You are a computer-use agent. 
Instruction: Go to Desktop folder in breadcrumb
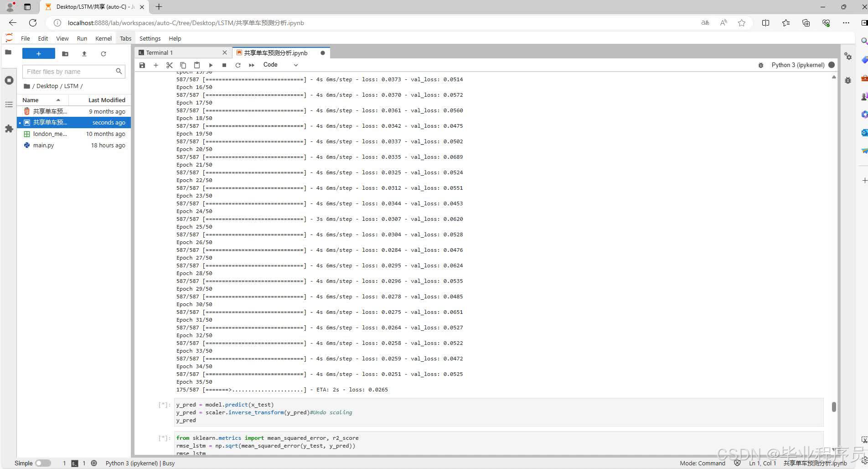tap(47, 86)
